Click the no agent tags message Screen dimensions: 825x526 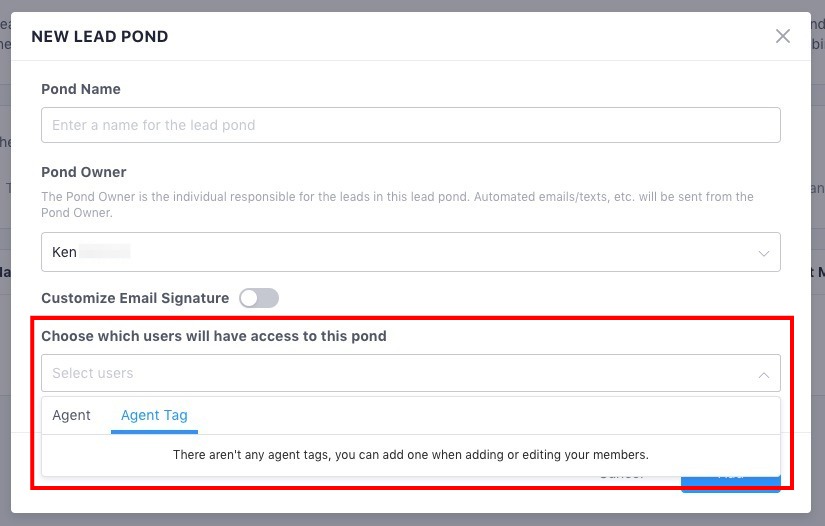point(410,454)
